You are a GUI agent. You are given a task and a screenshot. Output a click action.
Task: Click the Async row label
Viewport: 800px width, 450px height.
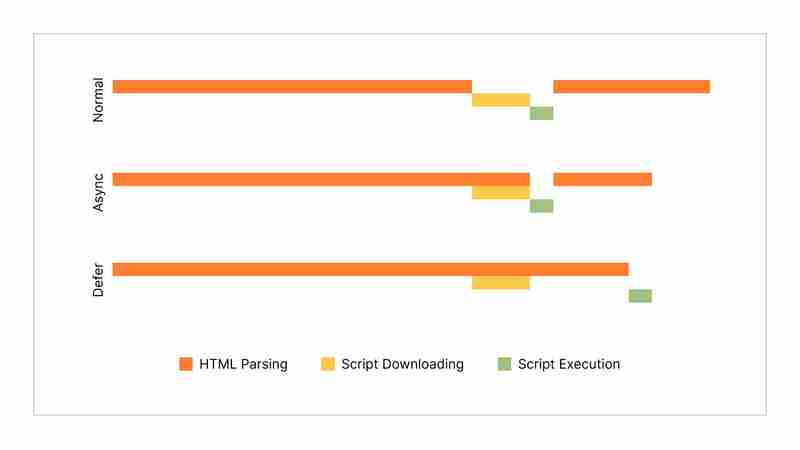(98, 189)
